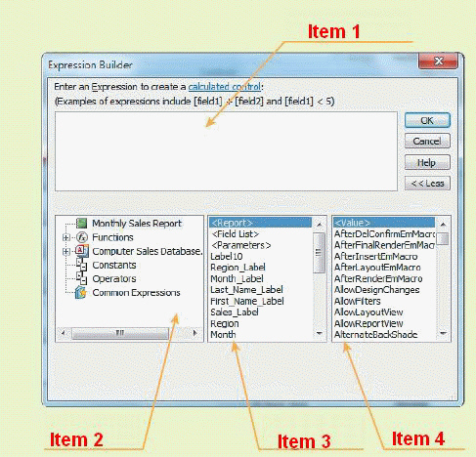Click values list scroll up arrow
The image size is (476, 457).
pos(443,224)
